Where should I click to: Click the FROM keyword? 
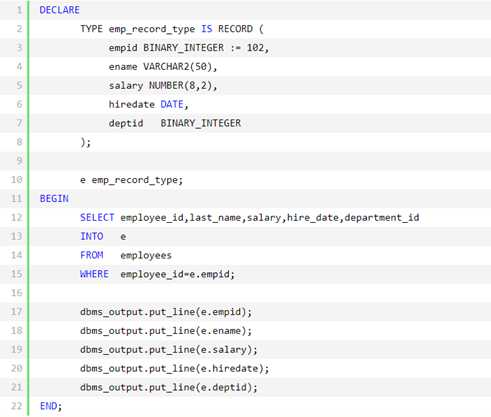tap(92, 255)
